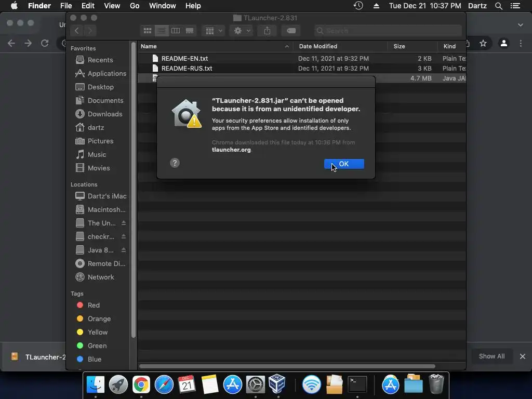This screenshot has width=532, height=399.
Task: Open the File menu
Action: [x=66, y=6]
